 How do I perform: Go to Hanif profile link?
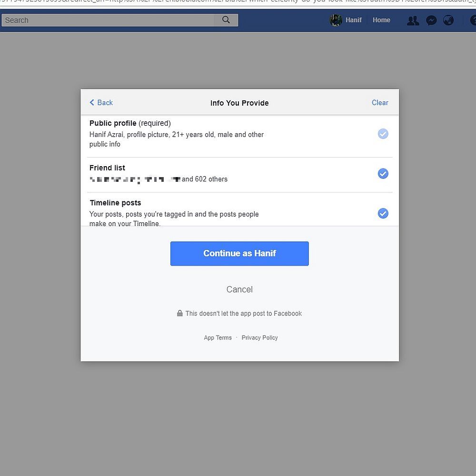pos(353,20)
